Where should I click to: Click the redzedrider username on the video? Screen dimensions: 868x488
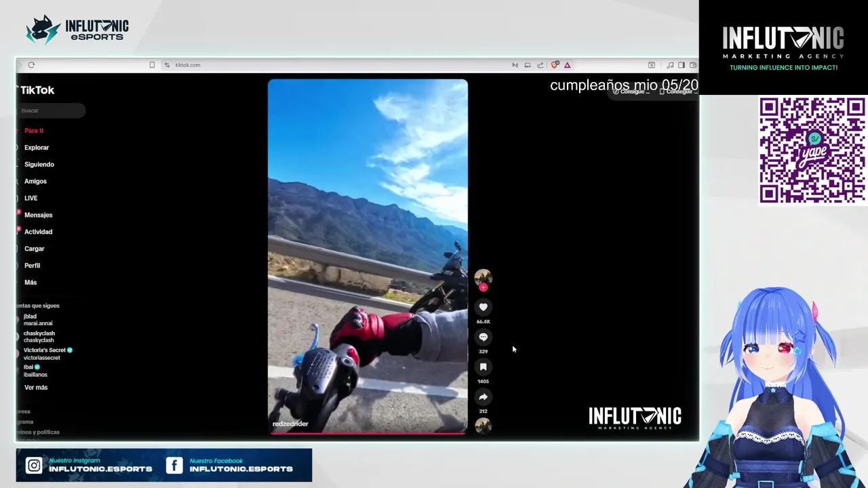tap(290, 424)
